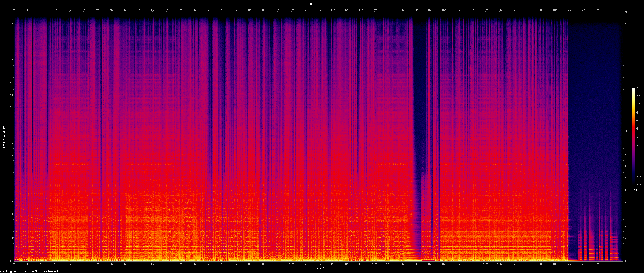
Task: Click the 'spectrogram by SoX' caption text
Action: 31,271
